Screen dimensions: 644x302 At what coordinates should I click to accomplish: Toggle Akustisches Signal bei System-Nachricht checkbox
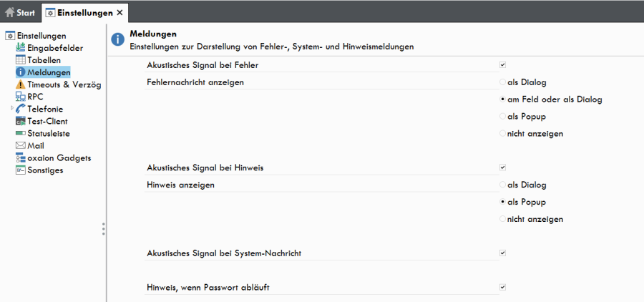(503, 253)
